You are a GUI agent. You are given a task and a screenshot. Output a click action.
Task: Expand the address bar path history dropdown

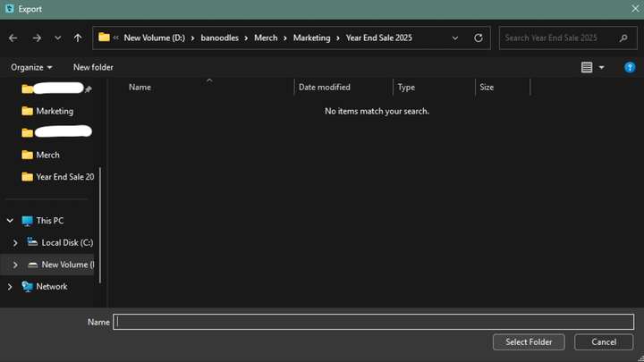tap(455, 38)
